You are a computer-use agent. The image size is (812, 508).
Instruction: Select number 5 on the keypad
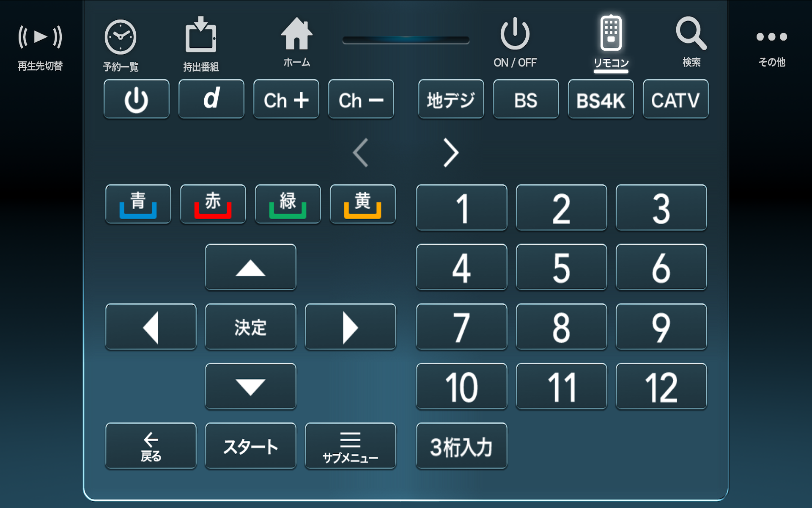[562, 267]
